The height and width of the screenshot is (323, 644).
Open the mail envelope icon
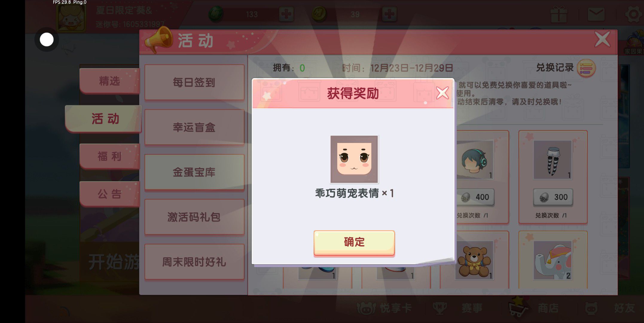tap(596, 14)
